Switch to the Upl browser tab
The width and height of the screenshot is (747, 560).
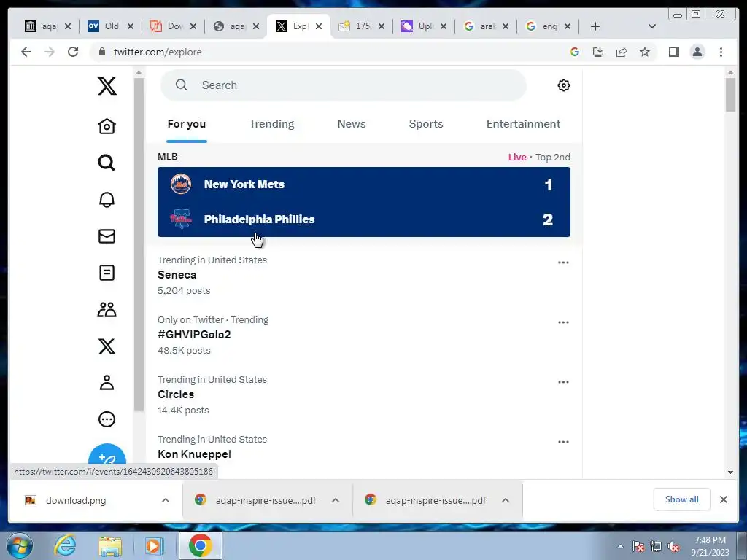coord(424,26)
